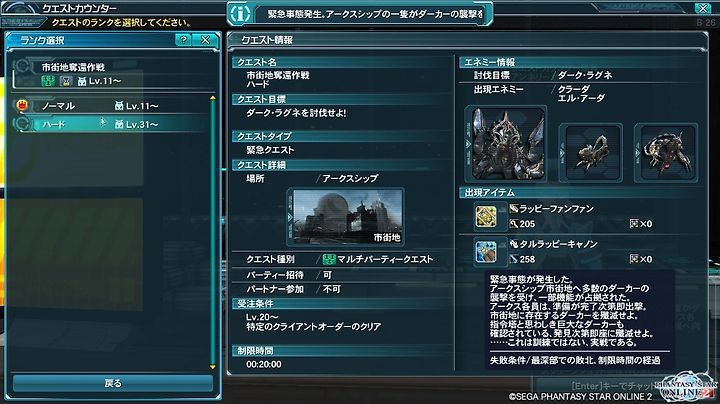
Task: Open help with the ランク選択 question mark button
Action: pyautogui.click(x=184, y=40)
